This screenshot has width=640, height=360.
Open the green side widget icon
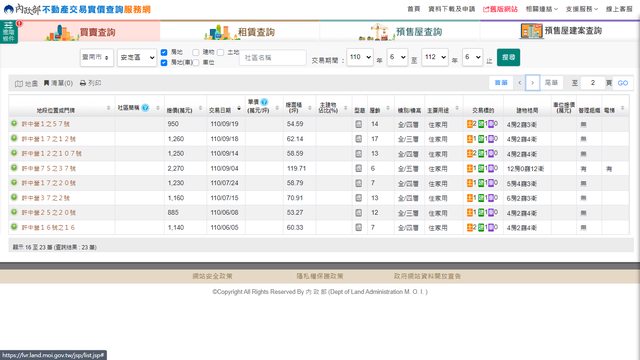click(x=9, y=32)
